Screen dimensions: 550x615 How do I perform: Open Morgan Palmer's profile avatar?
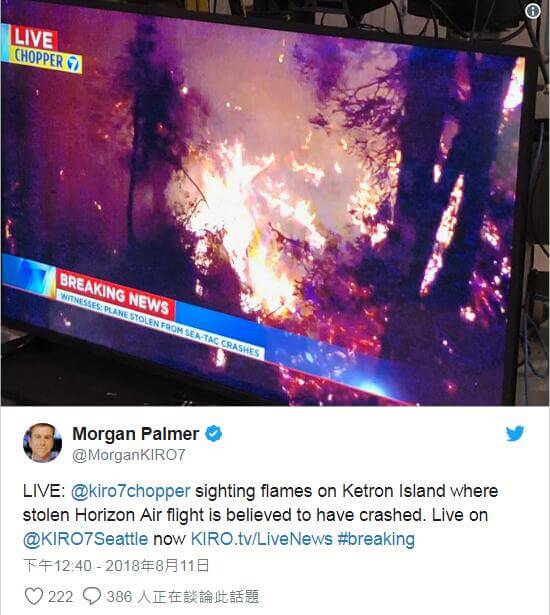(42, 443)
